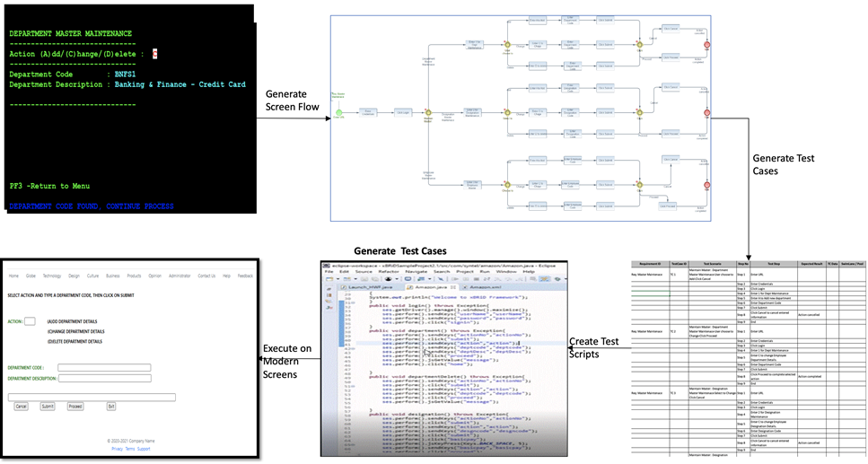Open the Search menu in Eclipse
Image resolution: width=868 pixels, height=464 pixels.
(x=442, y=272)
